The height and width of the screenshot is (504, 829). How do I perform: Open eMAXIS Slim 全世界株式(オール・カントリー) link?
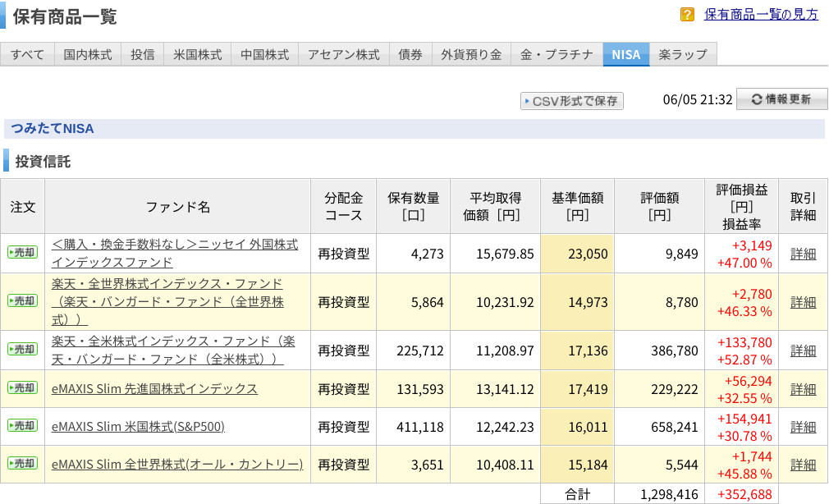click(x=177, y=465)
